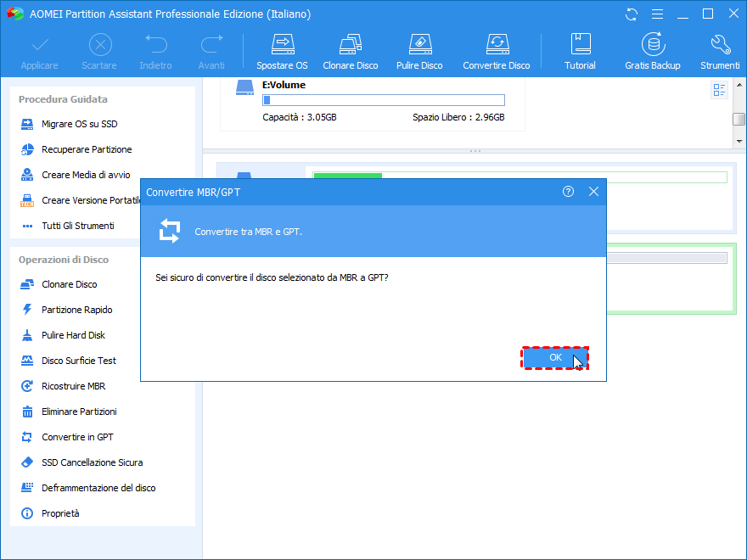Click the disk list scrollbar thumb

(x=739, y=119)
